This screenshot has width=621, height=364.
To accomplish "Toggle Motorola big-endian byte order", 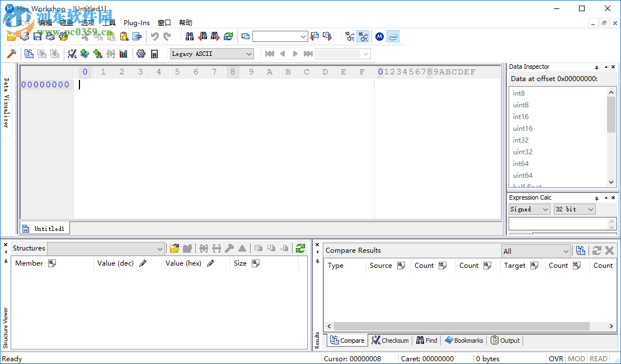I will pyautogui.click(x=379, y=36).
